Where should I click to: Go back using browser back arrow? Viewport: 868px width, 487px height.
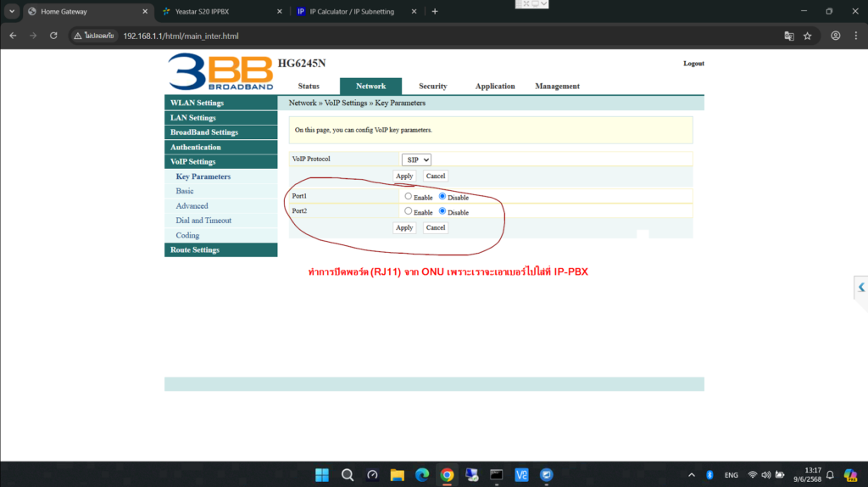tap(13, 36)
